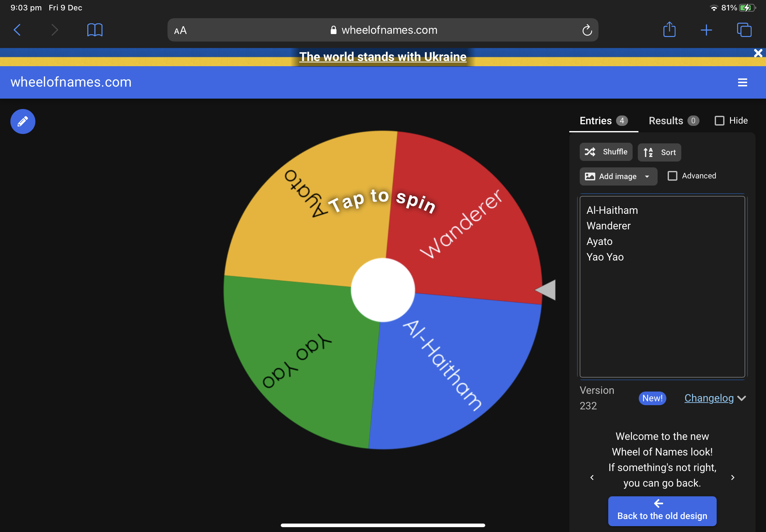Enable the Hide checkbox
This screenshot has height=532, width=766.
click(719, 121)
